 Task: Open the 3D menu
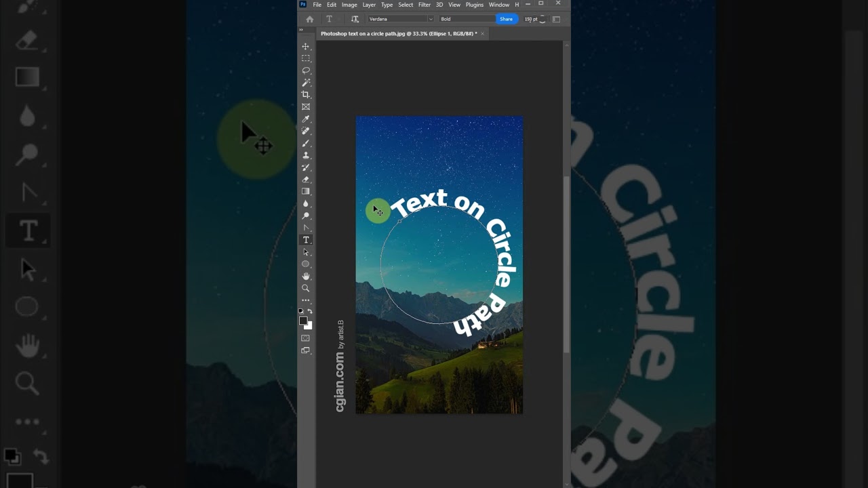pos(439,5)
